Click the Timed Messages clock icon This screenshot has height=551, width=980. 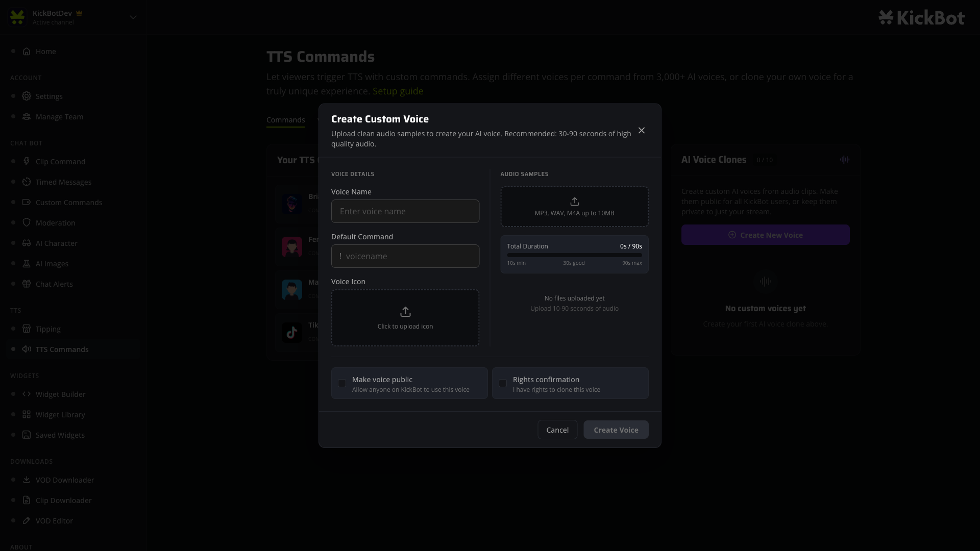point(27,182)
